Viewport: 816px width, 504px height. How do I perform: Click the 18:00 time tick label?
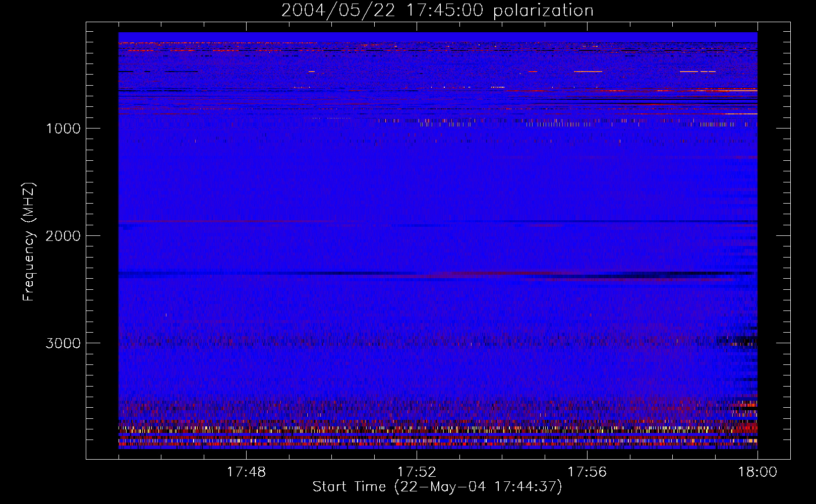click(757, 472)
